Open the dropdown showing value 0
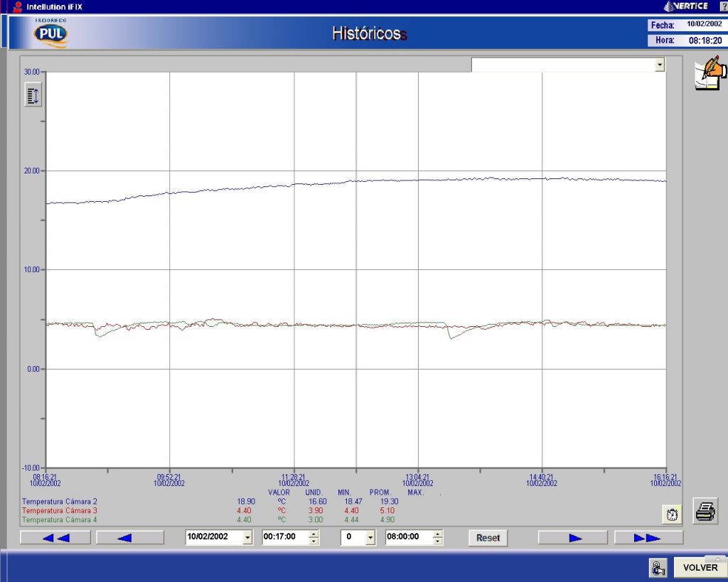 370,538
